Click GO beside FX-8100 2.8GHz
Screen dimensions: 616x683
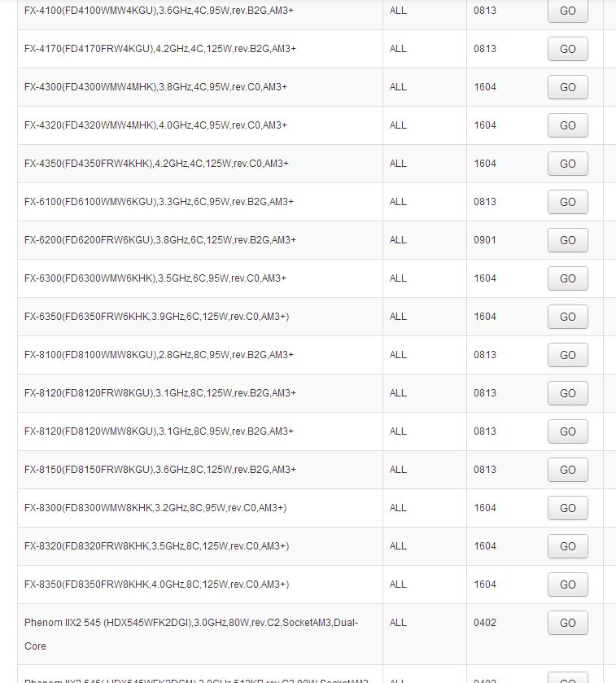[568, 355]
